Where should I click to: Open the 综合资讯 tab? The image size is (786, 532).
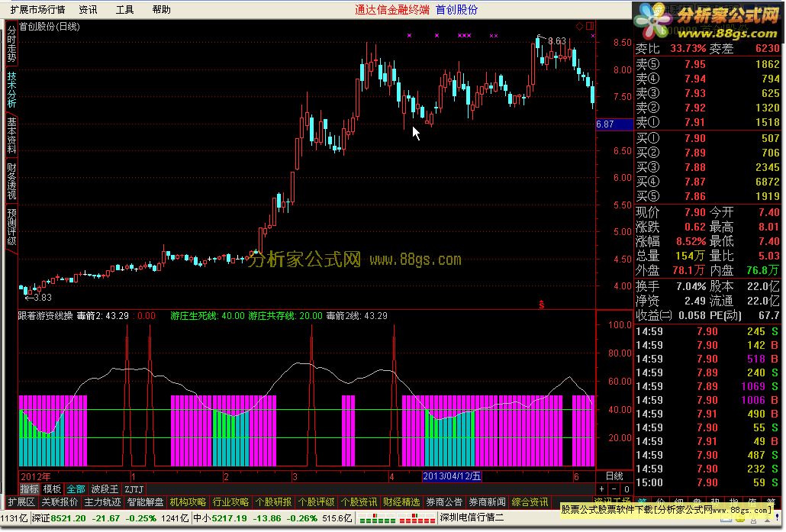point(530,502)
